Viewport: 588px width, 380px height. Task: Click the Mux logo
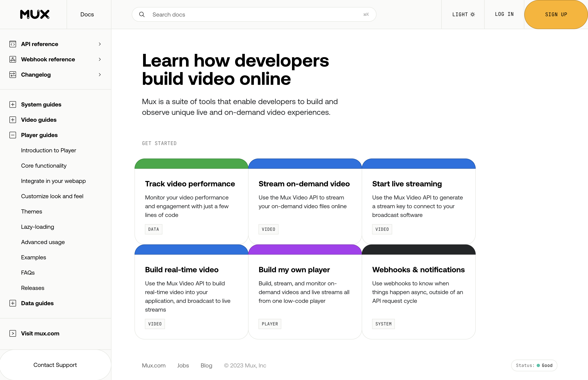pos(34,14)
